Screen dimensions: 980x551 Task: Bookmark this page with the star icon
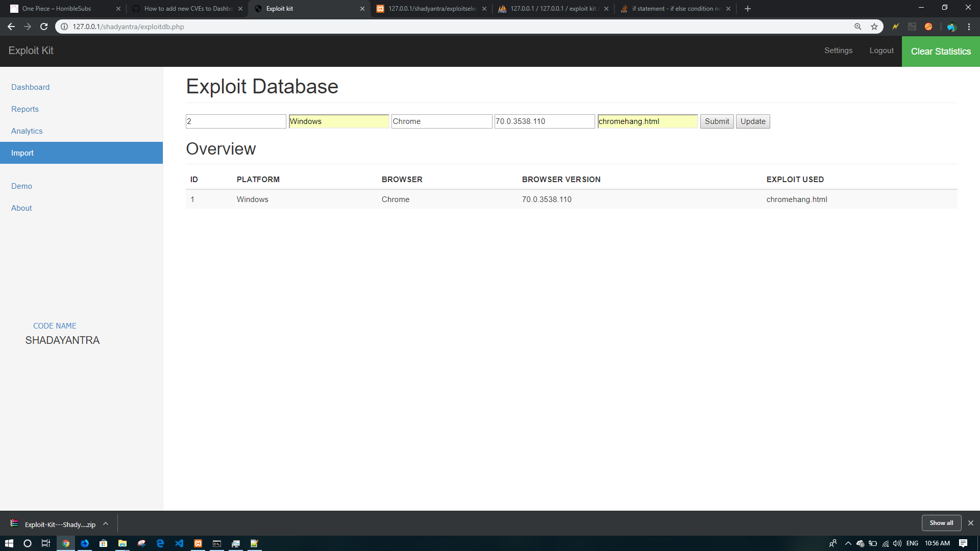click(x=874, y=27)
